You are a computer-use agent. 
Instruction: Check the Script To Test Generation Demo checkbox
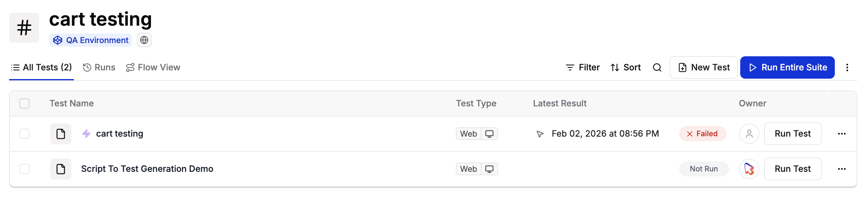pos(24,169)
